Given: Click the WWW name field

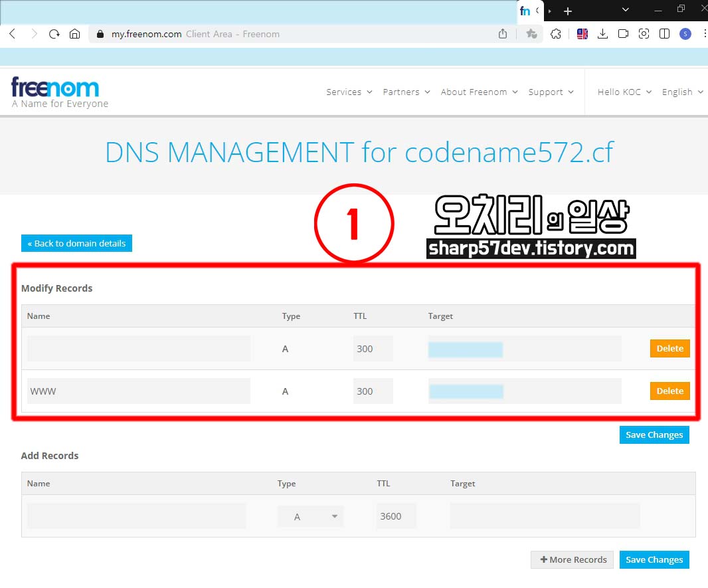Looking at the screenshot, I should click(x=139, y=391).
